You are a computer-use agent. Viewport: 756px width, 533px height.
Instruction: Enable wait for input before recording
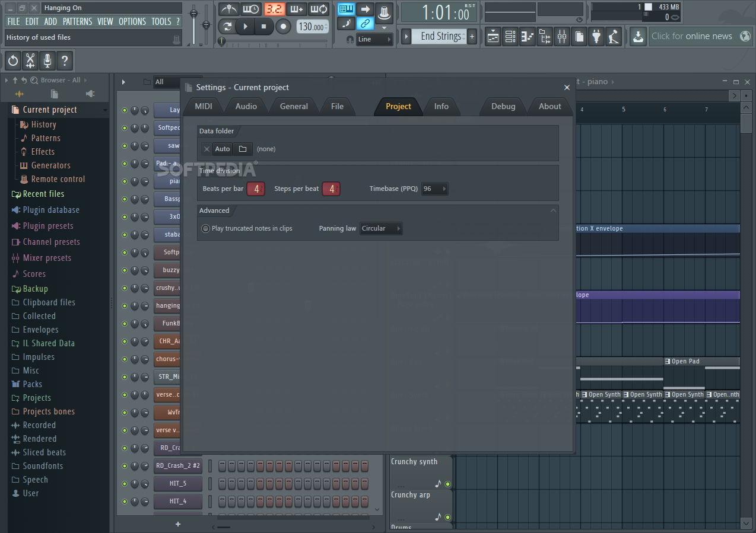point(251,9)
